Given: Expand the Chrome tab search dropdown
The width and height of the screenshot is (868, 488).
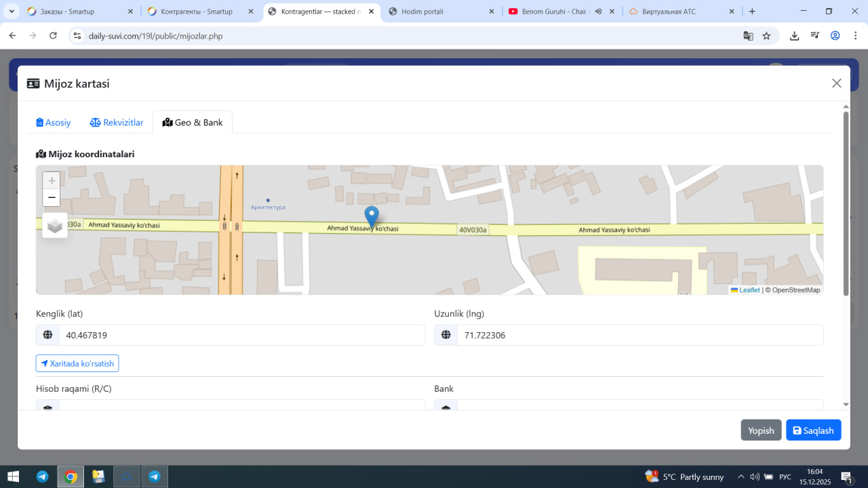Looking at the screenshot, I should click(x=12, y=12).
